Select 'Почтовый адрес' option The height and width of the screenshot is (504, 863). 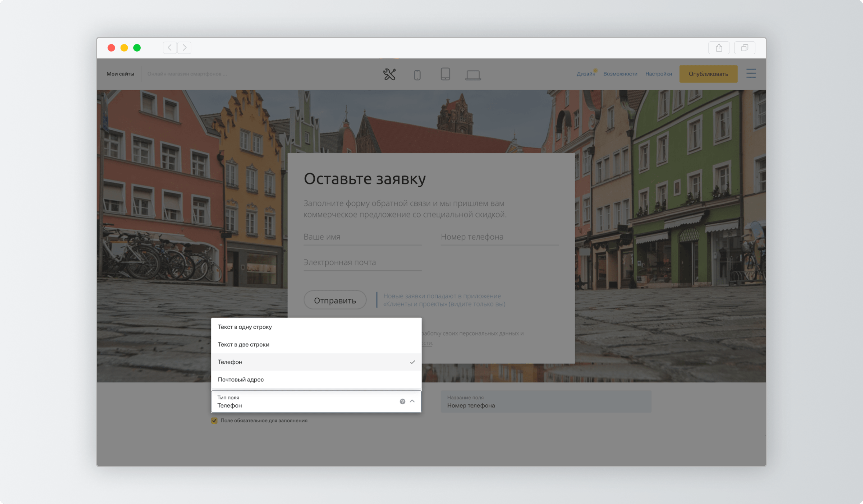click(x=316, y=379)
